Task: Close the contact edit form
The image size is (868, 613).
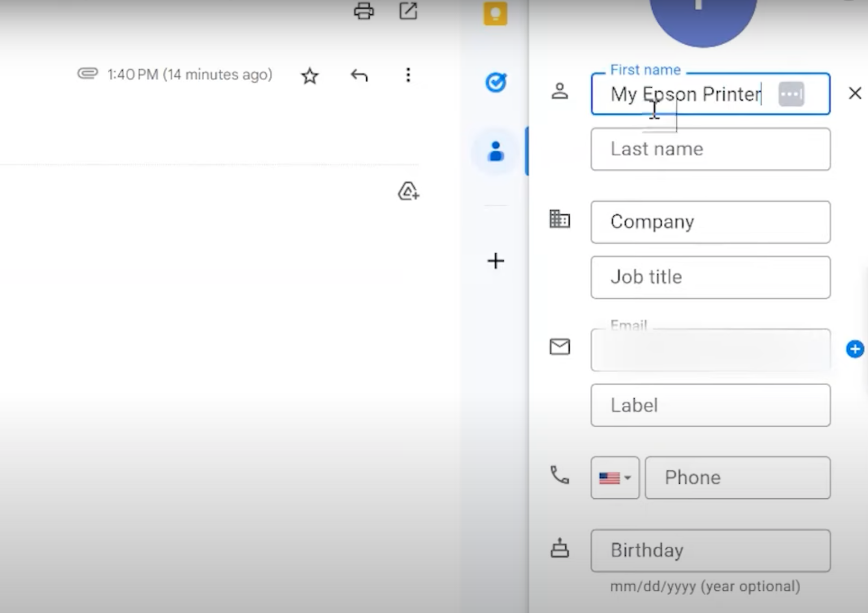Action: (855, 93)
